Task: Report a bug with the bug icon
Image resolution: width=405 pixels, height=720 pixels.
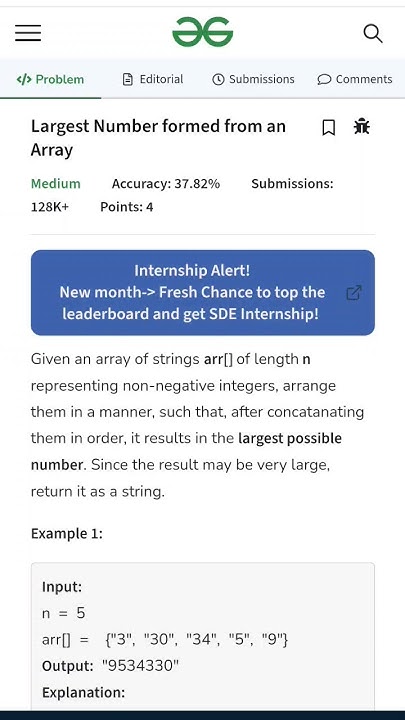Action: coord(362,126)
